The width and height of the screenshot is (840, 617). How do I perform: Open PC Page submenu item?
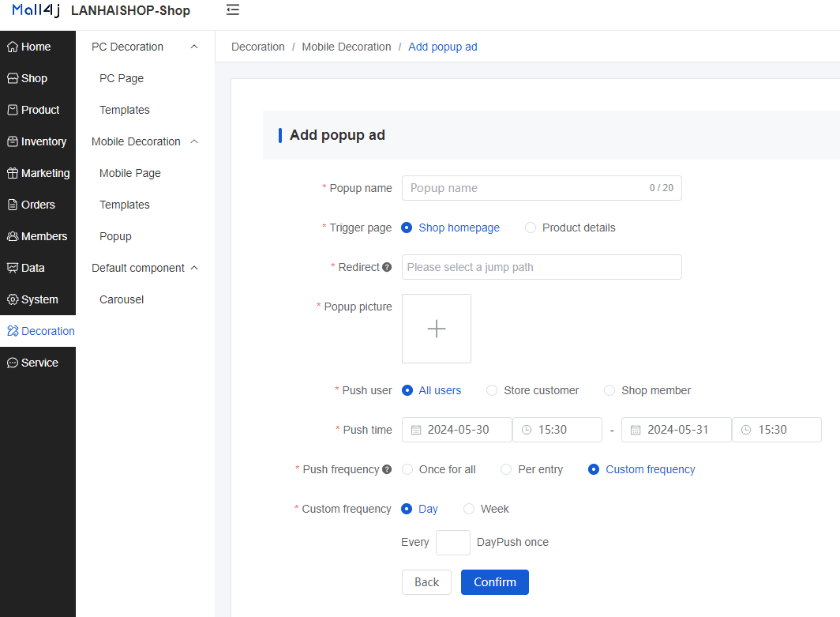(122, 78)
